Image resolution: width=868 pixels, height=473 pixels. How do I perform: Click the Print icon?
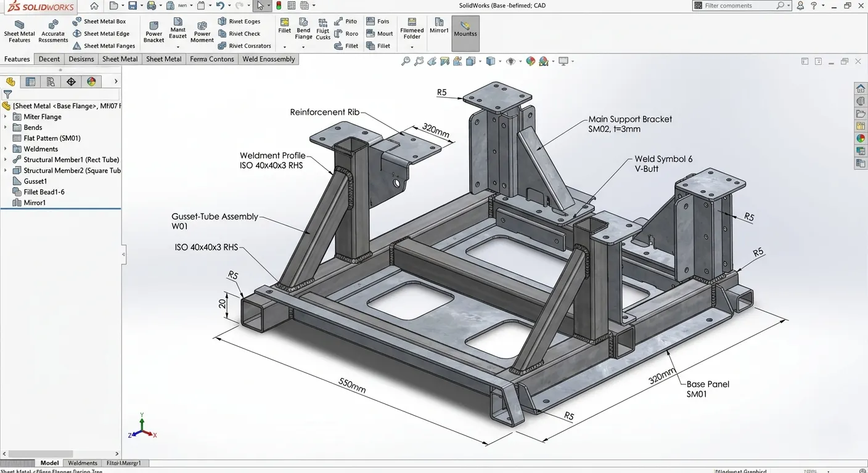(x=151, y=6)
